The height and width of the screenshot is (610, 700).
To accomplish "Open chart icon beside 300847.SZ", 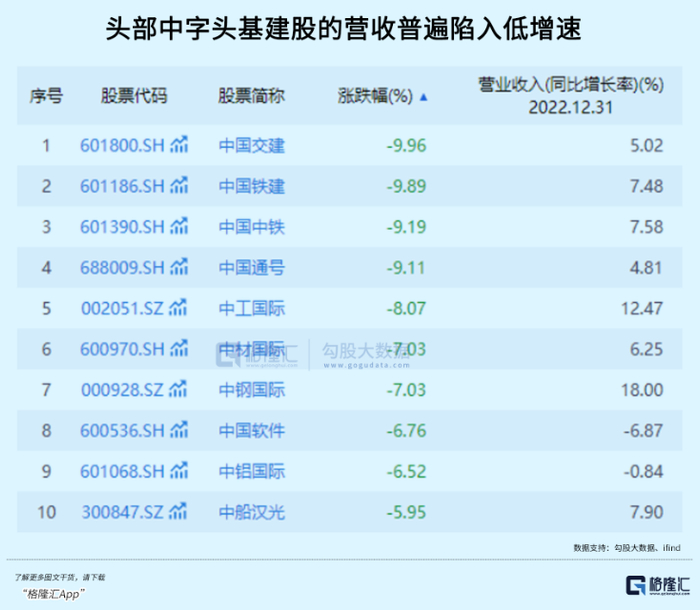I will pyautogui.click(x=178, y=511).
